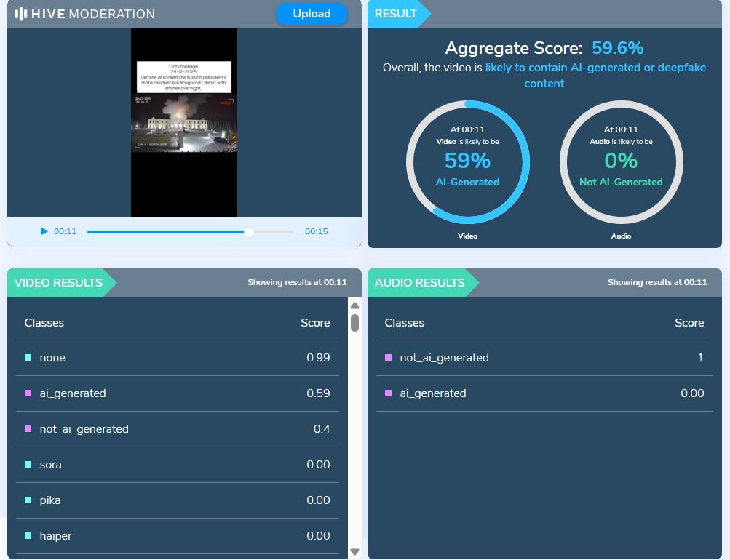
Task: Select the VIDEO RESULTS tab header
Action: (x=59, y=283)
